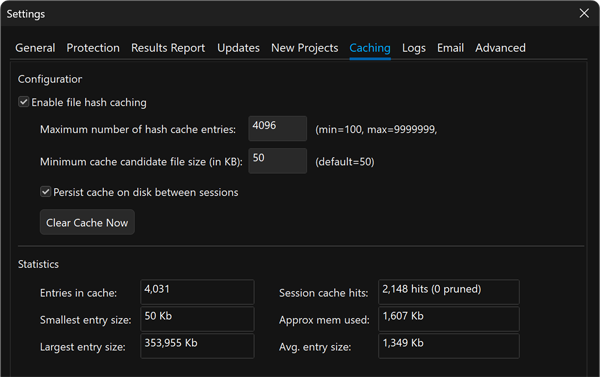The image size is (600, 377).
Task: Click the 'Largest entry size:' label
Action: (83, 347)
